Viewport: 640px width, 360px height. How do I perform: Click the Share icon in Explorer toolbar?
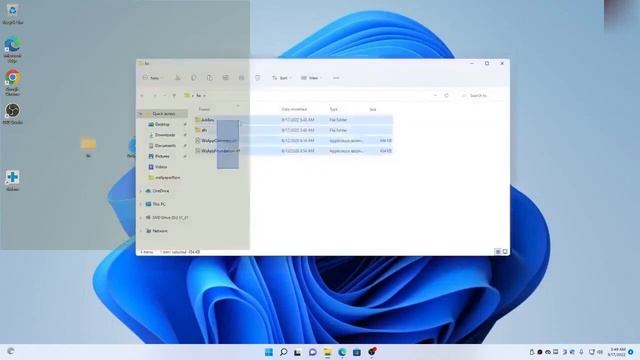click(x=242, y=78)
